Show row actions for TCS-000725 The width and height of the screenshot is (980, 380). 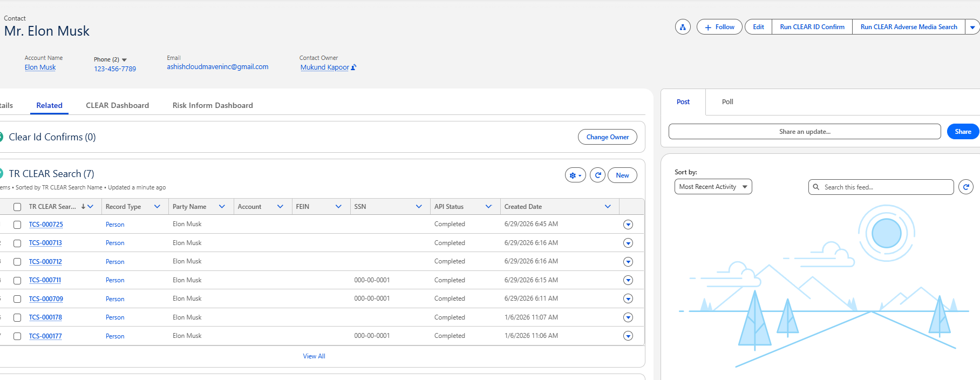click(628, 225)
